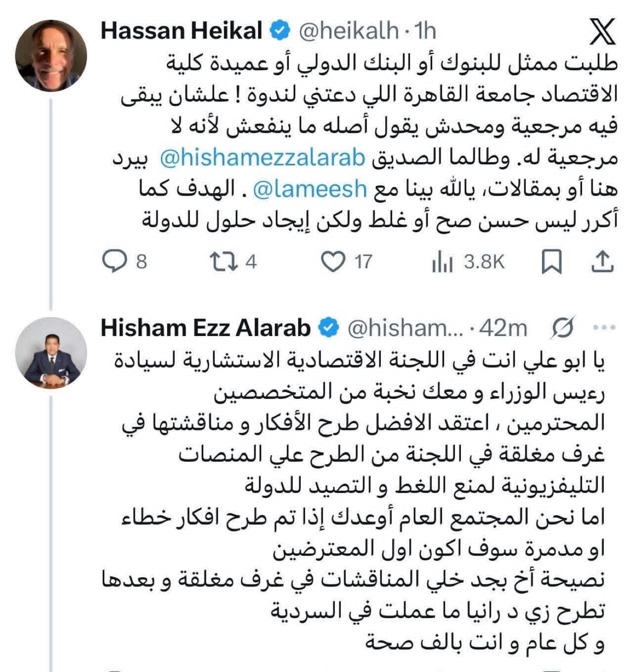This screenshot has height=672, width=633.
Task: Open the Hisham Ezz Alarab display name
Action: tap(206, 328)
